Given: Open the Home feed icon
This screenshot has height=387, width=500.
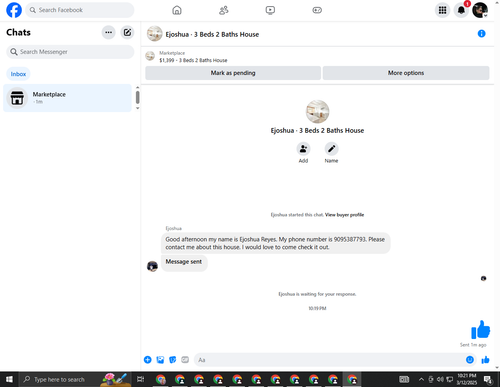Looking at the screenshot, I should tap(177, 10).
